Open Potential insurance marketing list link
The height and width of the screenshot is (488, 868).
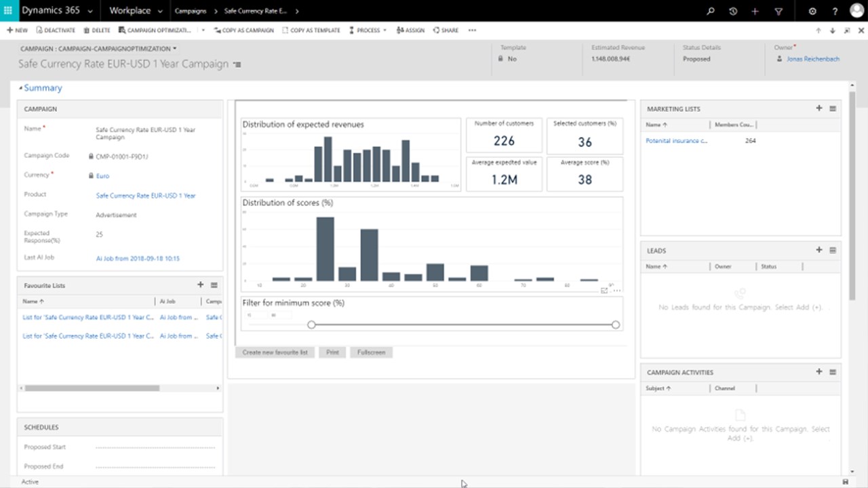pos(676,140)
